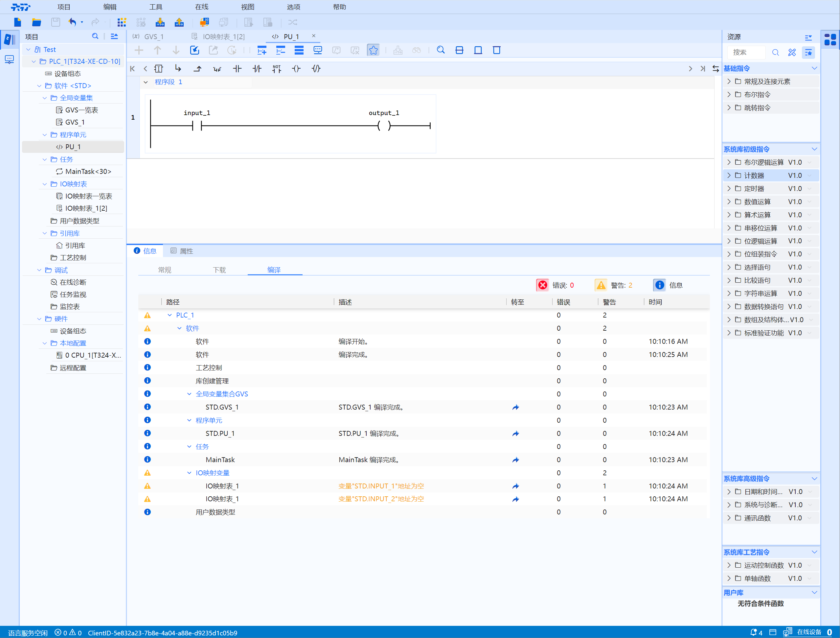This screenshot has height=638, width=840.
Task: Expand the 计数器 instruction folder
Action: pos(728,176)
